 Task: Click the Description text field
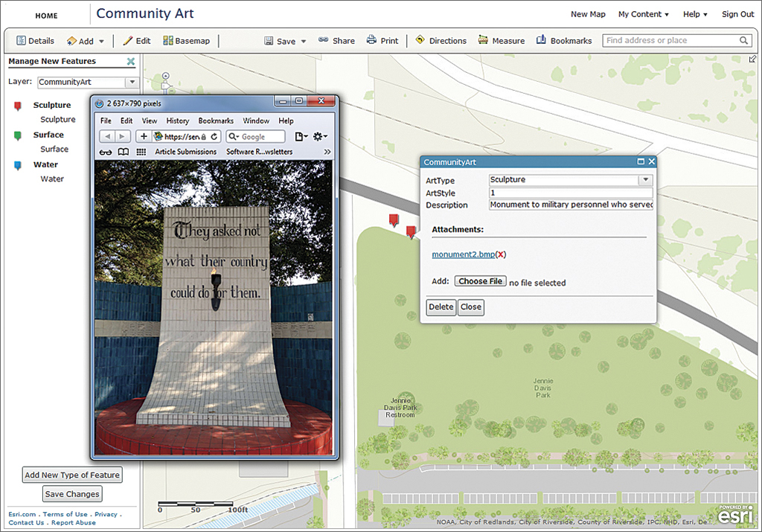tap(571, 205)
